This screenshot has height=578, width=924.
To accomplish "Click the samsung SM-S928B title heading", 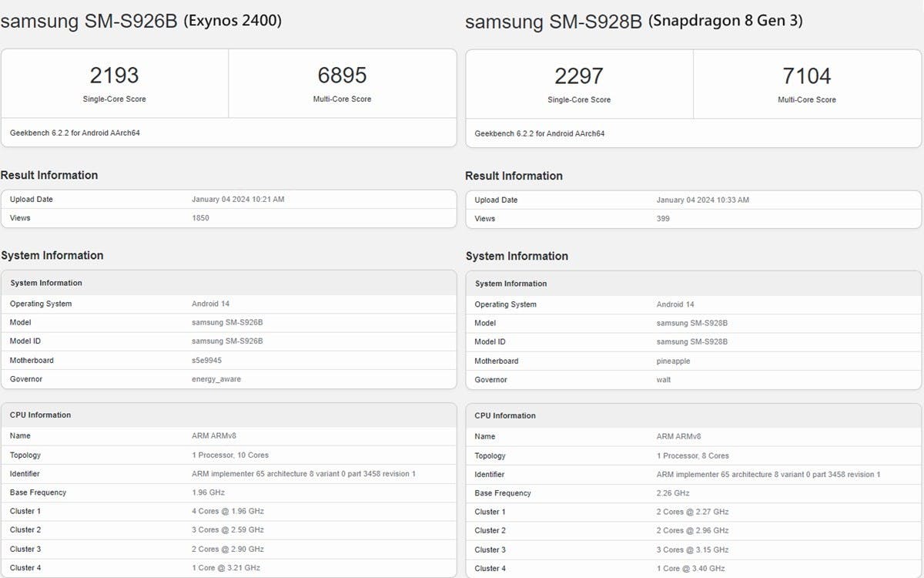I will [554, 22].
